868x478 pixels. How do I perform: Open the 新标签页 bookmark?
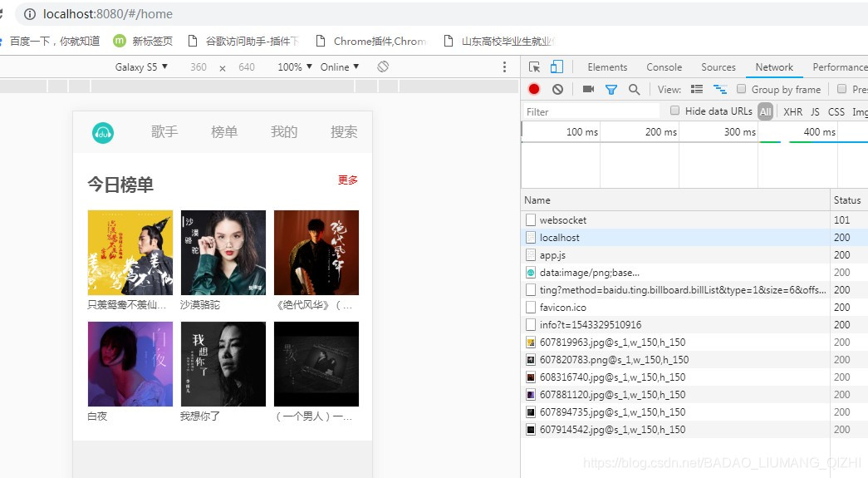click(143, 41)
